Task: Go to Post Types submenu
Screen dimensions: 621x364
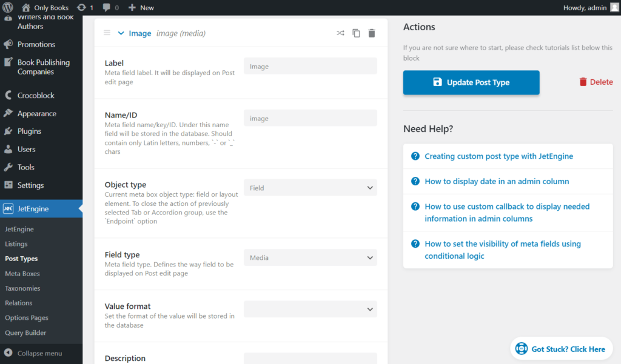Action: [21, 259]
